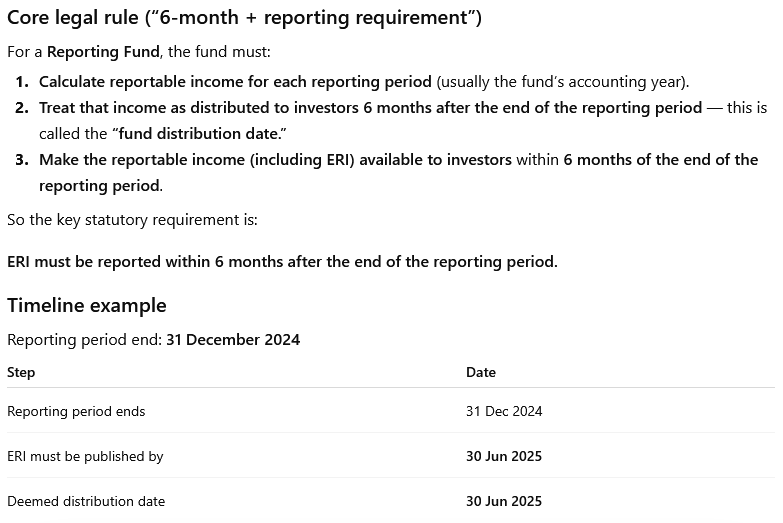Select the "ERI must be published by" cell
The height and width of the screenshot is (523, 783).
click(85, 456)
